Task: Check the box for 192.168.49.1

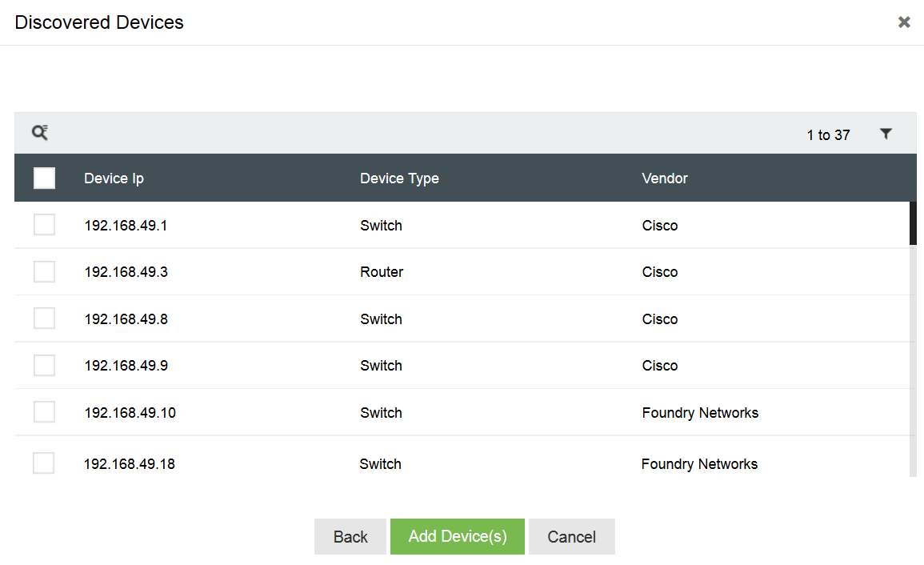Action: (x=44, y=225)
